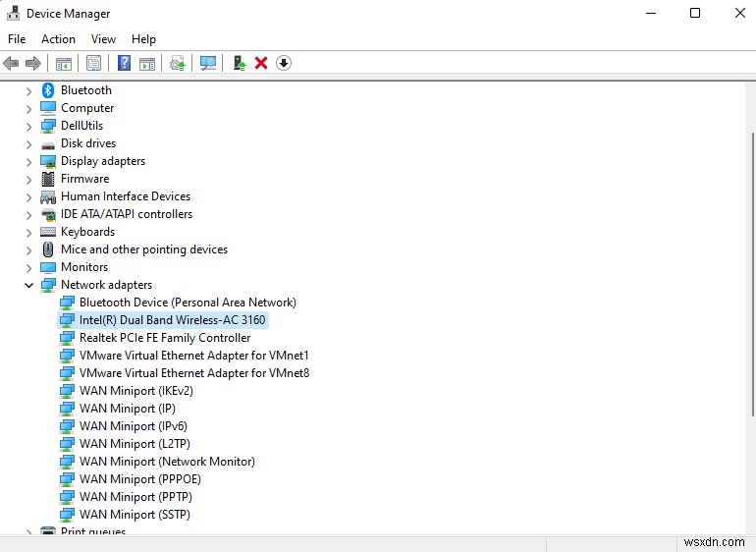Select Intel(R) Dual Band Wireless-AC 3160
This screenshot has width=756, height=552.
coord(172,320)
